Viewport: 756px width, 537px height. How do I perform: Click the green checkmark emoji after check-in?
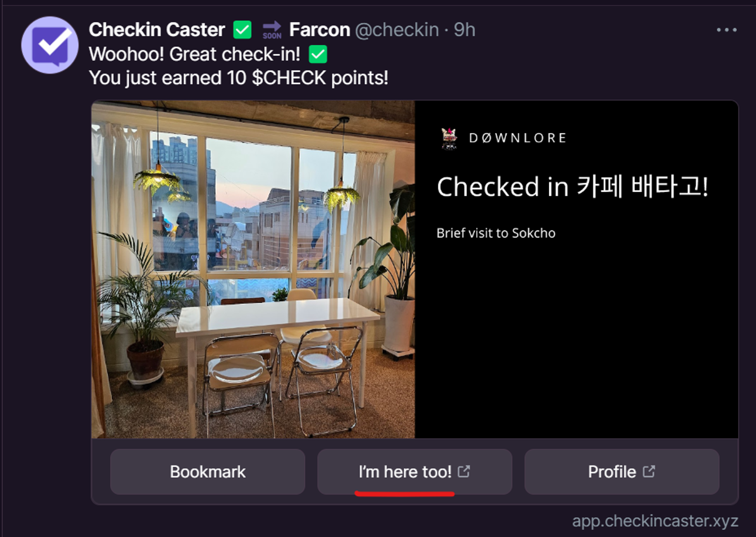(318, 54)
